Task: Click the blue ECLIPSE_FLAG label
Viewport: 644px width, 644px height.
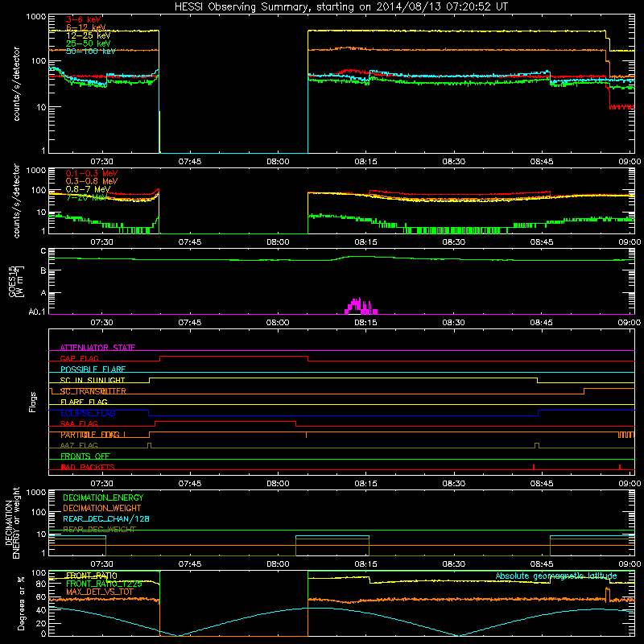Action: point(88,413)
